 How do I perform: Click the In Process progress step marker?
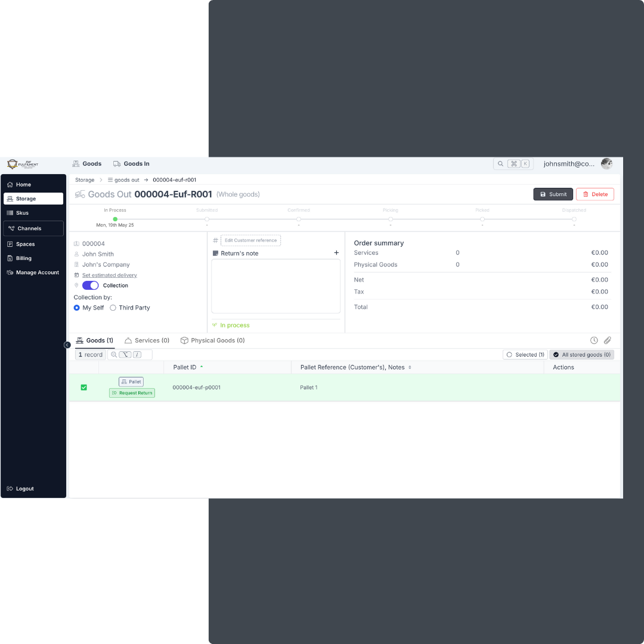click(x=115, y=219)
